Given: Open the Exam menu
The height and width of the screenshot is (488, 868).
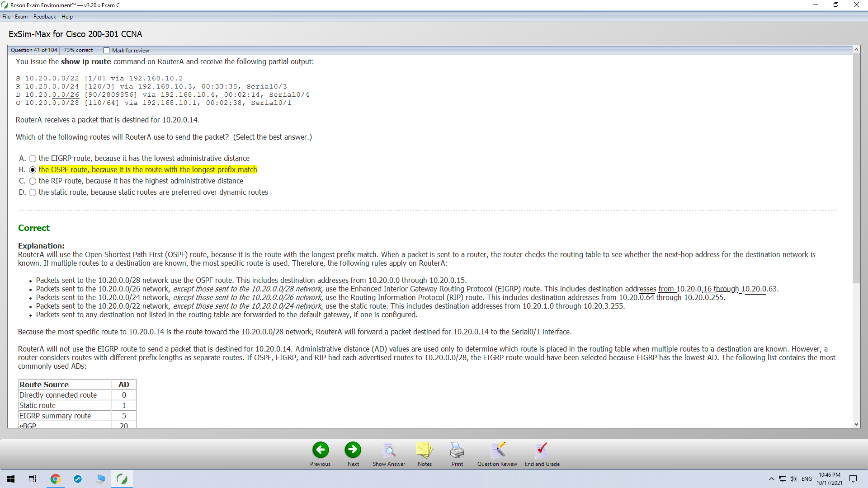Looking at the screenshot, I should (21, 17).
